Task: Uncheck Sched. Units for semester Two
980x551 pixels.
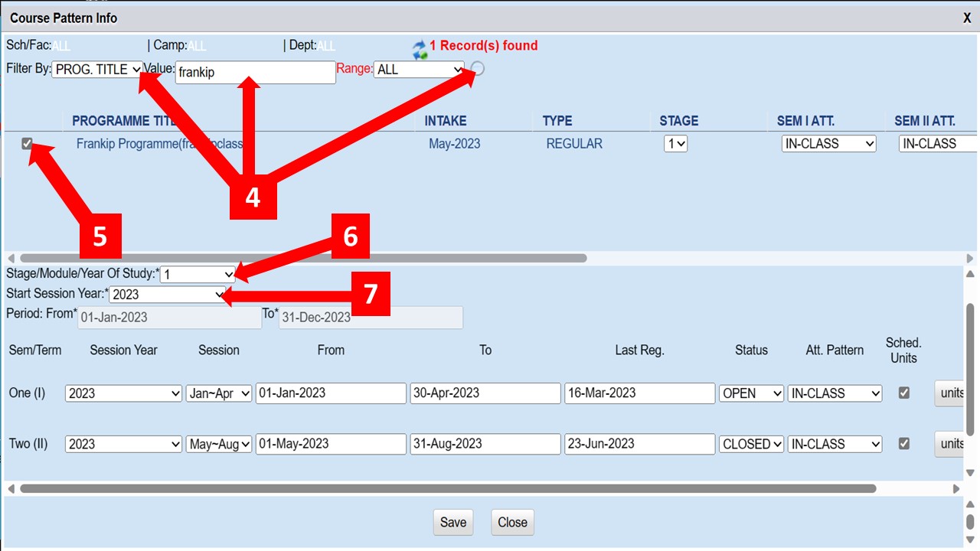Action: (904, 443)
